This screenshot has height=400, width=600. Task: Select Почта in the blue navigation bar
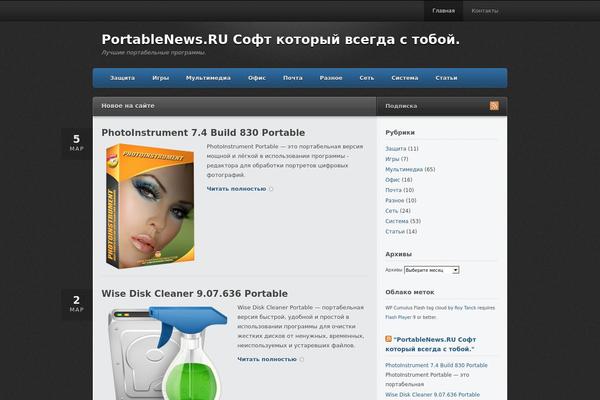[x=293, y=78]
